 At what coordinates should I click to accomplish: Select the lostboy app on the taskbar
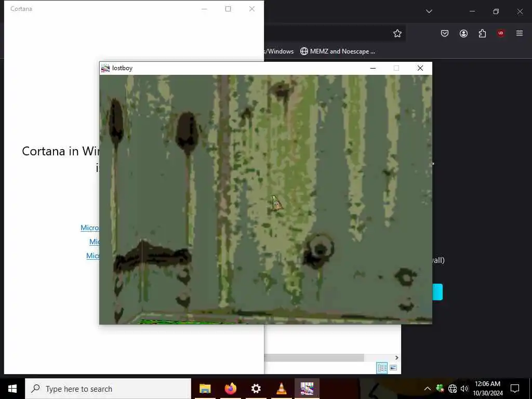coord(307,389)
